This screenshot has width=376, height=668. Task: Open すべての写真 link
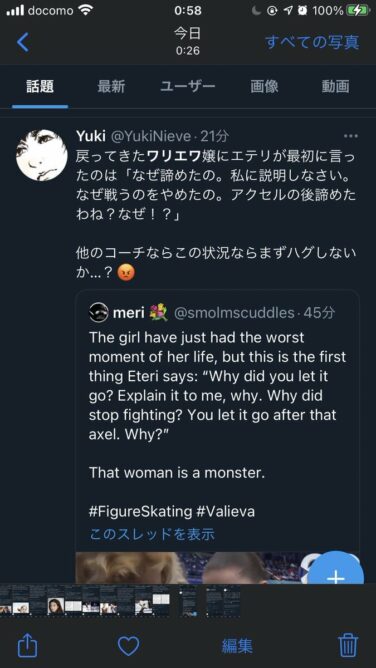click(312, 42)
